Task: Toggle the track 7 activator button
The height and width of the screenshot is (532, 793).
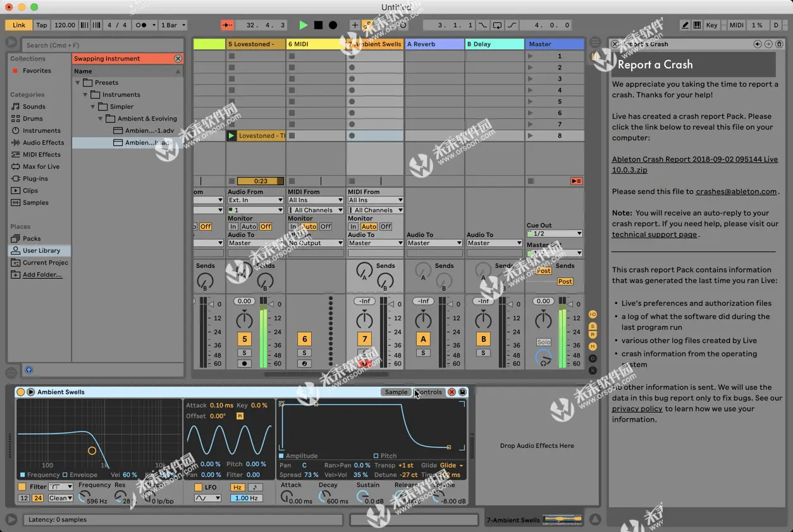Action: (x=364, y=339)
